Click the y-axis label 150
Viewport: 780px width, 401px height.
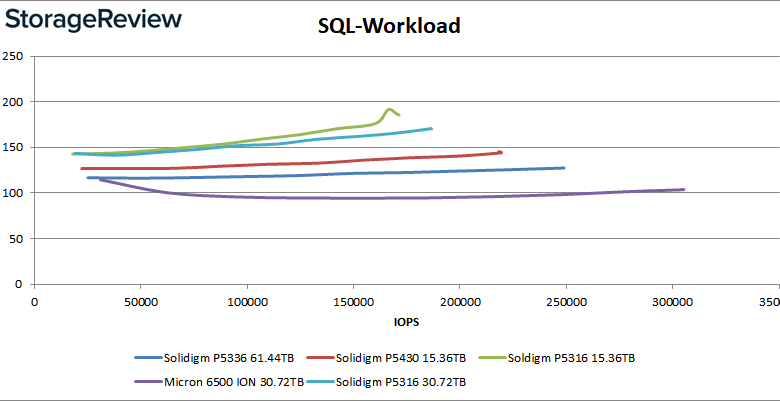coord(14,147)
